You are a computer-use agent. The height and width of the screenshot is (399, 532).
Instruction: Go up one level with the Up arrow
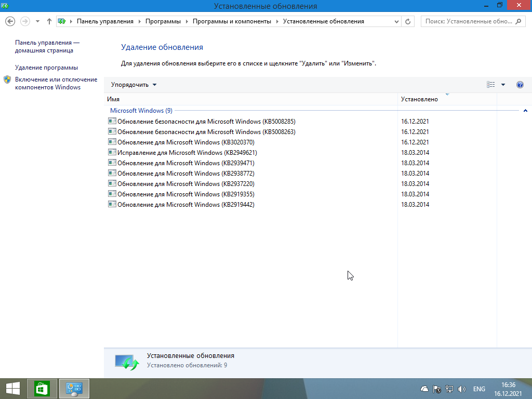tap(49, 21)
